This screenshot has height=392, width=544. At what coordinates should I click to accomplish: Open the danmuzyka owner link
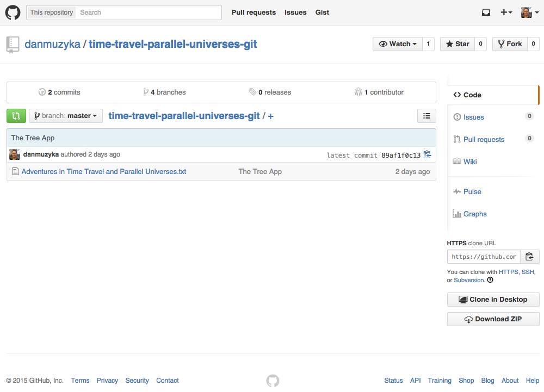pos(52,44)
